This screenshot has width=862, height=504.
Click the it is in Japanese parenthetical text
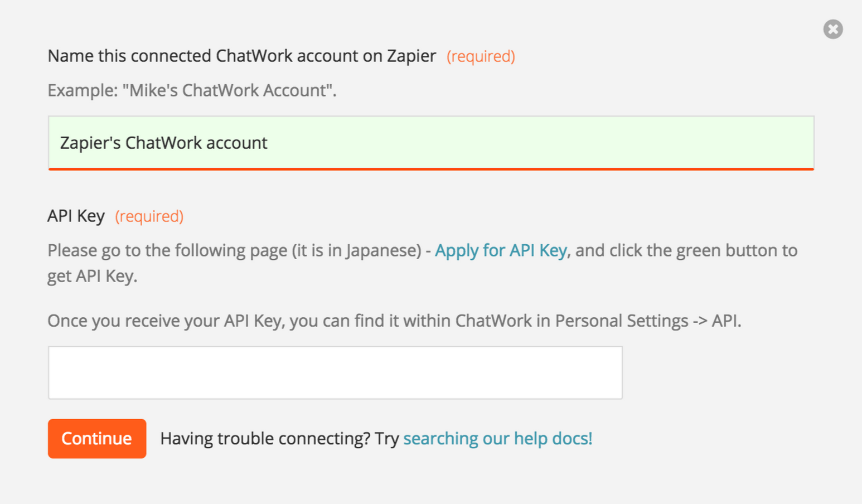pyautogui.click(x=357, y=250)
